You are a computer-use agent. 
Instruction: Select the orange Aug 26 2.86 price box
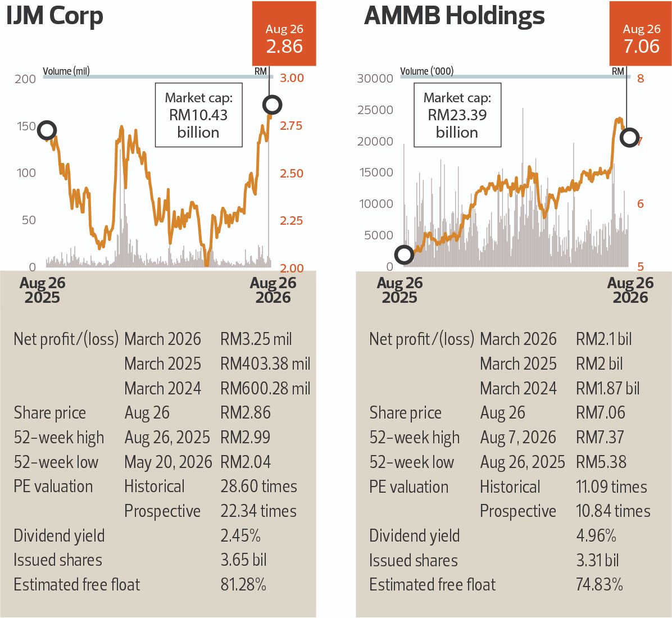pos(284,34)
